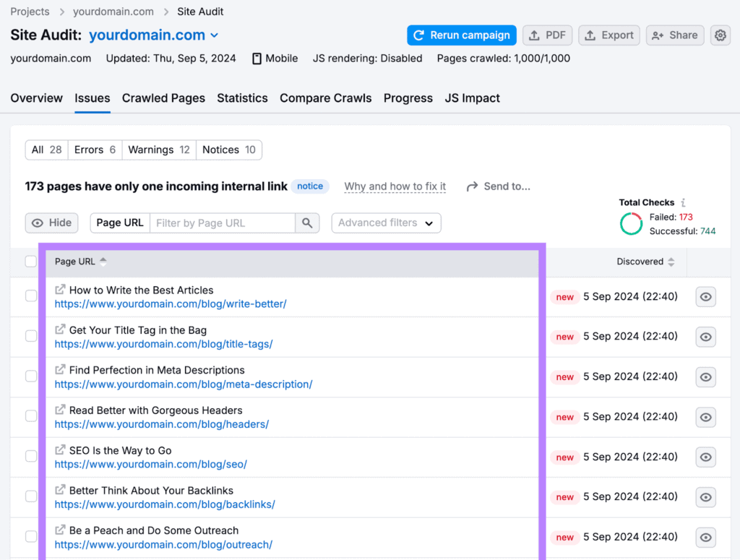Open the Why and how to fix it link
Viewport: 740px width, 560px height.
tap(395, 186)
